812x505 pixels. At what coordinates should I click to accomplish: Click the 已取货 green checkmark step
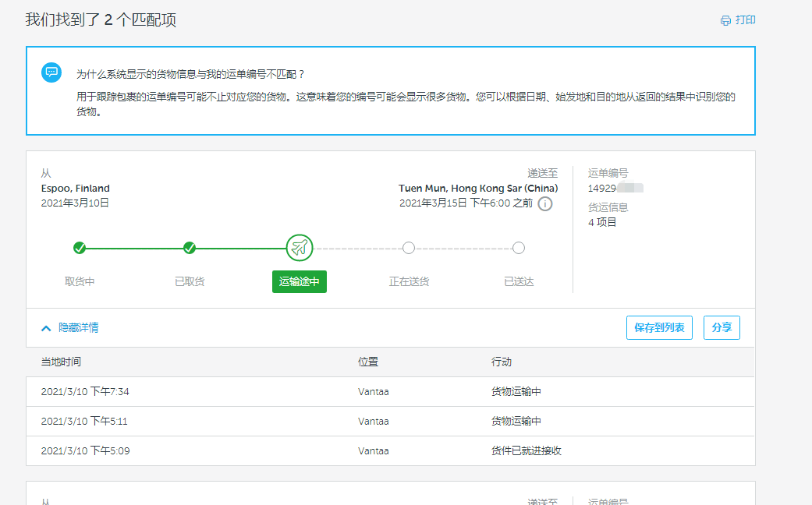[x=190, y=248]
